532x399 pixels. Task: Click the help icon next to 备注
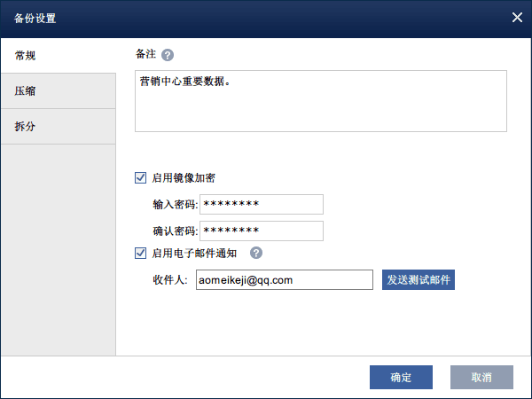pos(168,55)
